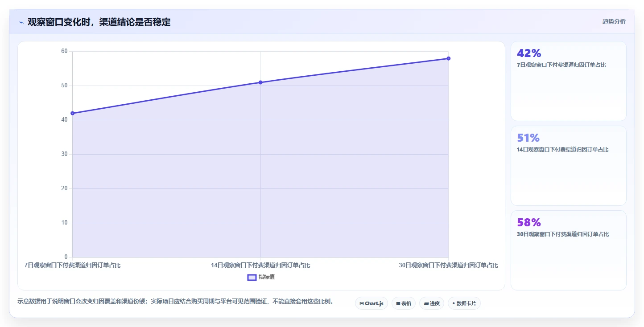Viewport: 644px width, 327px height.
Task: Click the 趋势分析 label in header
Action: tap(614, 21)
